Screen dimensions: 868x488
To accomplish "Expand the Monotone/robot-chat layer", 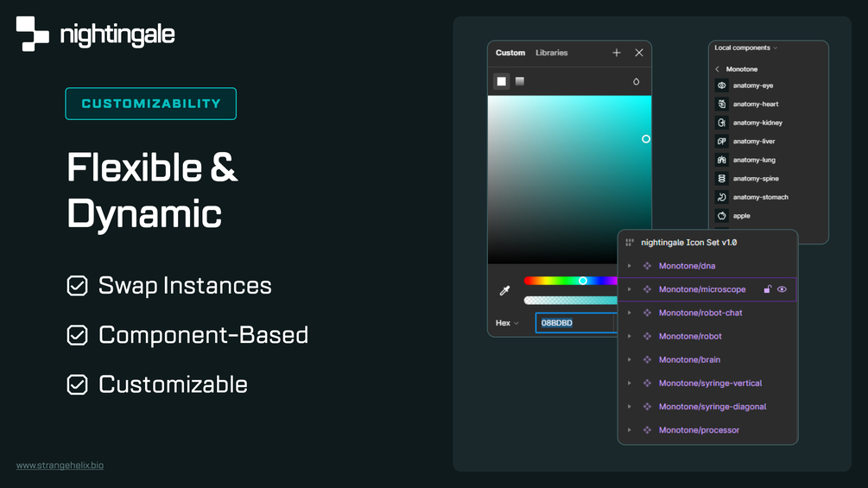I will tap(630, 314).
